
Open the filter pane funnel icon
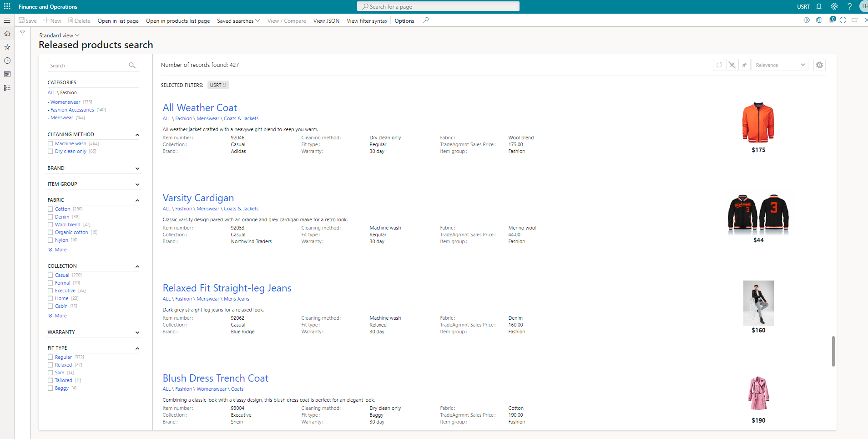point(22,33)
